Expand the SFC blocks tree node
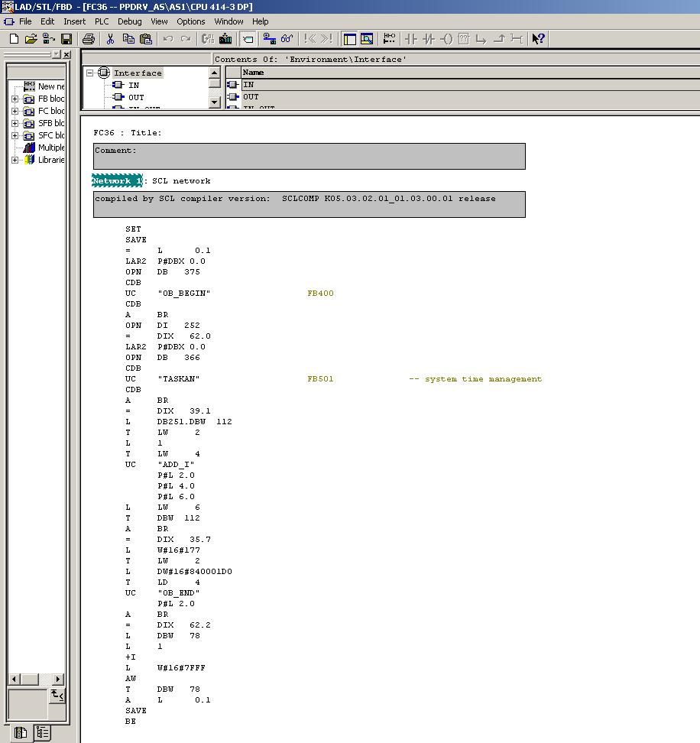The width and height of the screenshot is (700, 743). tap(15, 136)
